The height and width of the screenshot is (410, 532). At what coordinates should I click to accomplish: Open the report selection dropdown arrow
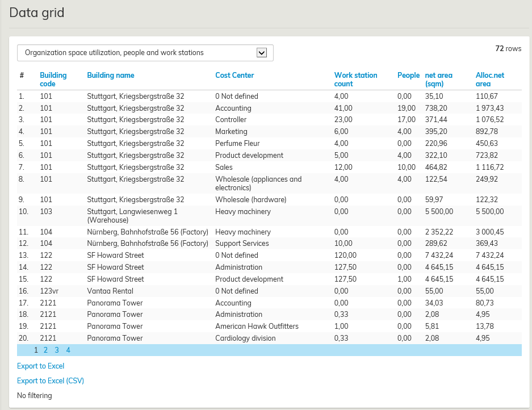pyautogui.click(x=262, y=53)
